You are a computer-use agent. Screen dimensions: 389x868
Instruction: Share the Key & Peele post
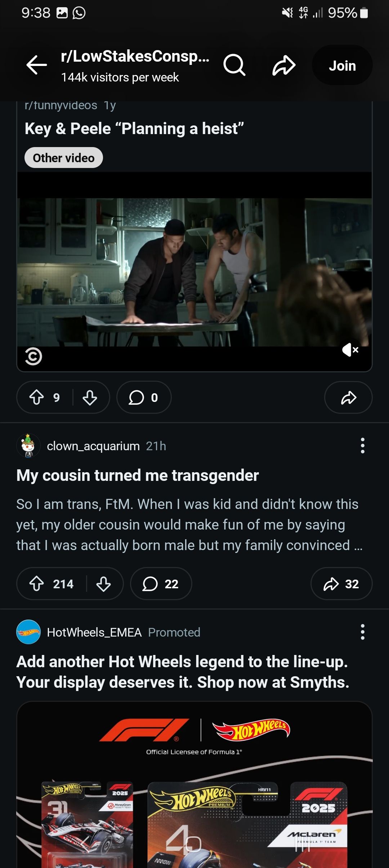pos(348,397)
